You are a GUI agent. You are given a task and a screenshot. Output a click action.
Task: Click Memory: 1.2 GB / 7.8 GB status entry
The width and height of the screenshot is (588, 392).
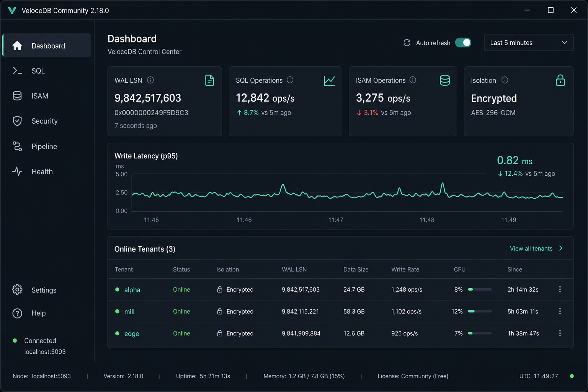click(304, 376)
